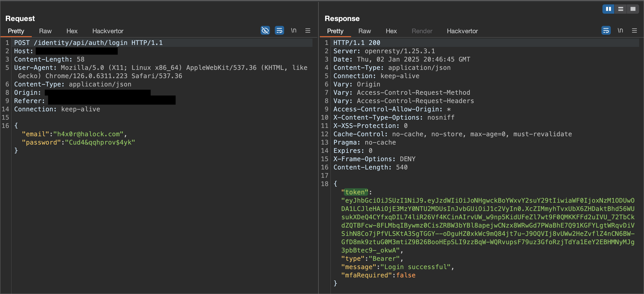Image resolution: width=644 pixels, height=294 pixels.
Task: Click the Vary: Access-Control-Request-Method header
Action: click(x=402, y=92)
